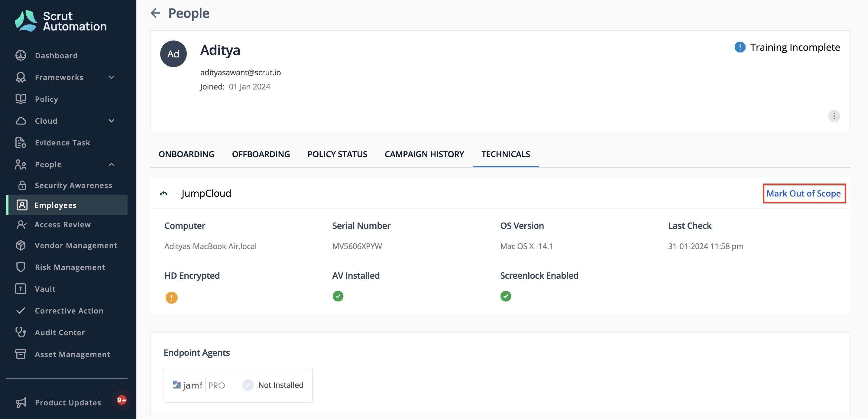Click the Training Incomplete alert icon
868x419 pixels.
[x=740, y=47]
